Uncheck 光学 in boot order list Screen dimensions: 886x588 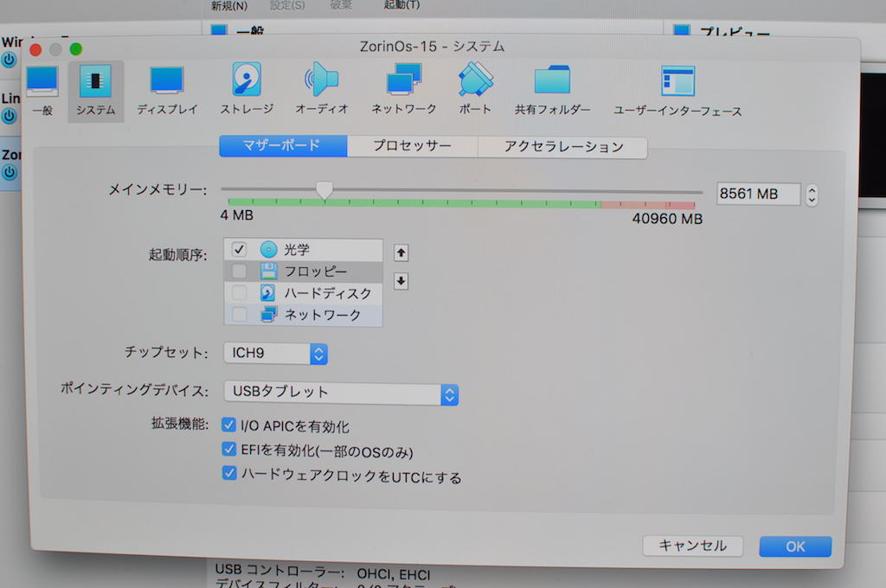(x=240, y=250)
